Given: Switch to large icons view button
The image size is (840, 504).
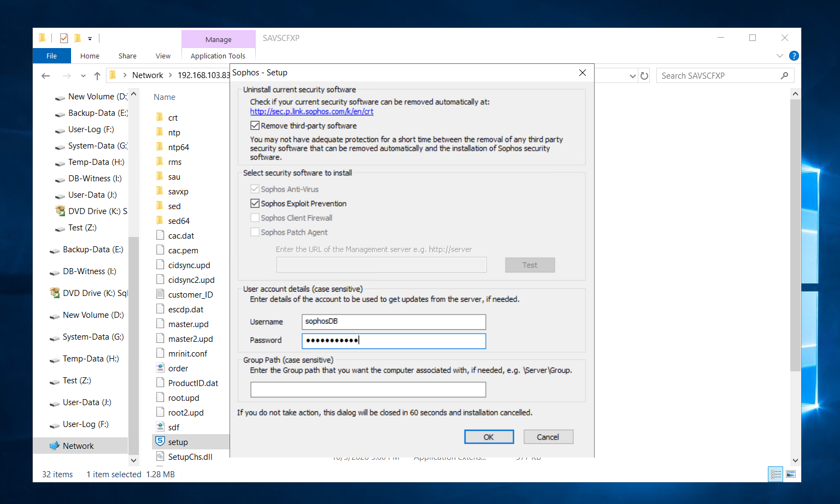Looking at the screenshot, I should [x=791, y=474].
